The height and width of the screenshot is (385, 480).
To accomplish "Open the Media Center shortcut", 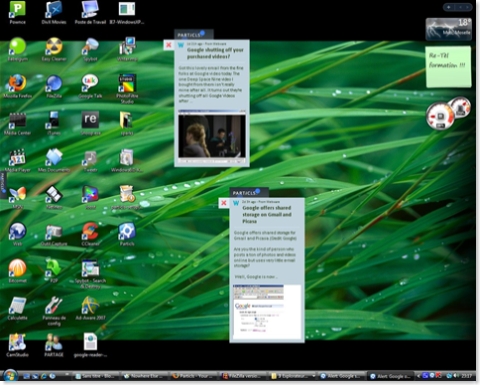I will coord(17,123).
